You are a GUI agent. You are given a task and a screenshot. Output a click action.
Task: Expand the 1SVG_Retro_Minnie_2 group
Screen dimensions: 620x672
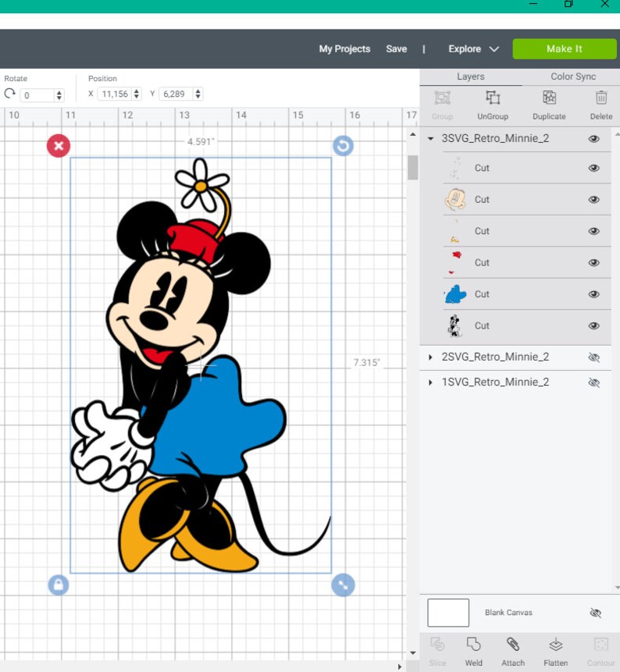430,382
